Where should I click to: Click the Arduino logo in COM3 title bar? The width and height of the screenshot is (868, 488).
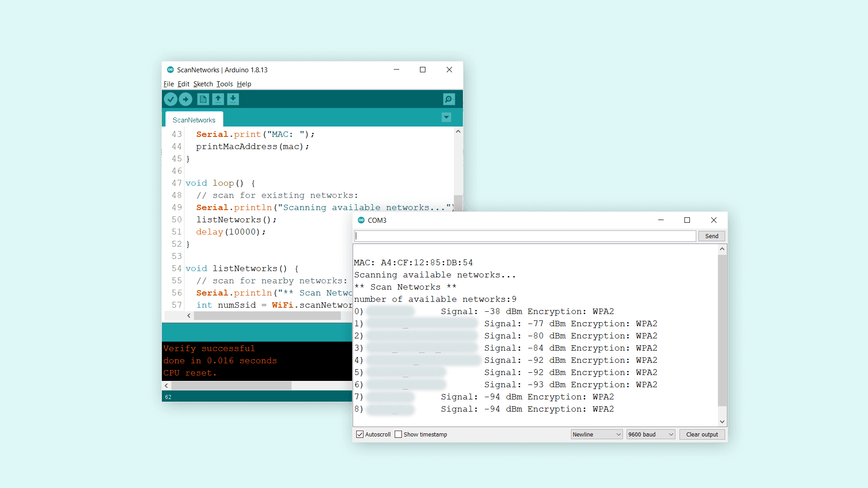point(361,220)
